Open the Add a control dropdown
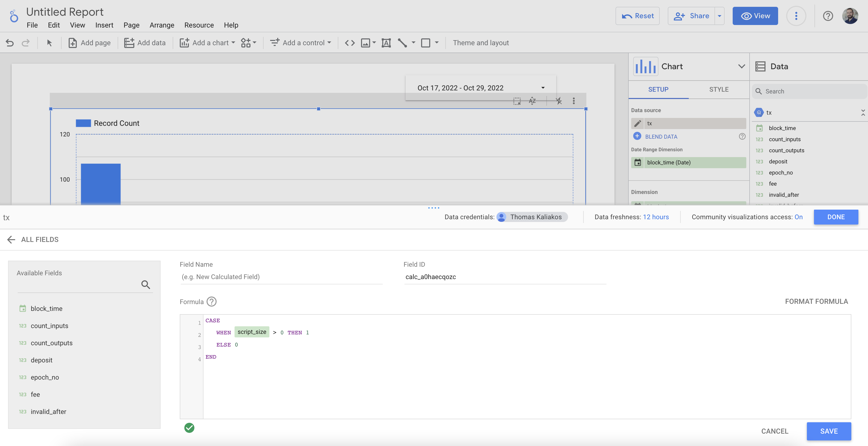This screenshot has width=868, height=446. 300,43
